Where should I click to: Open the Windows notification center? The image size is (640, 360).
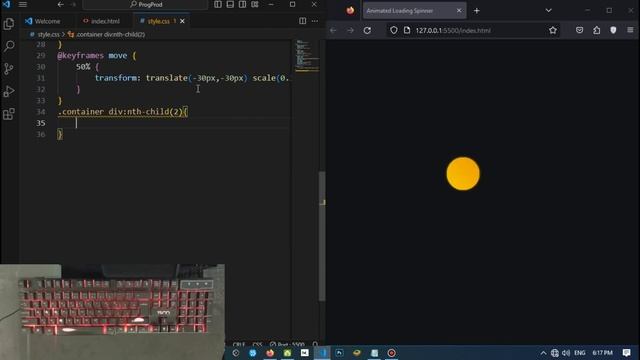pos(627,353)
